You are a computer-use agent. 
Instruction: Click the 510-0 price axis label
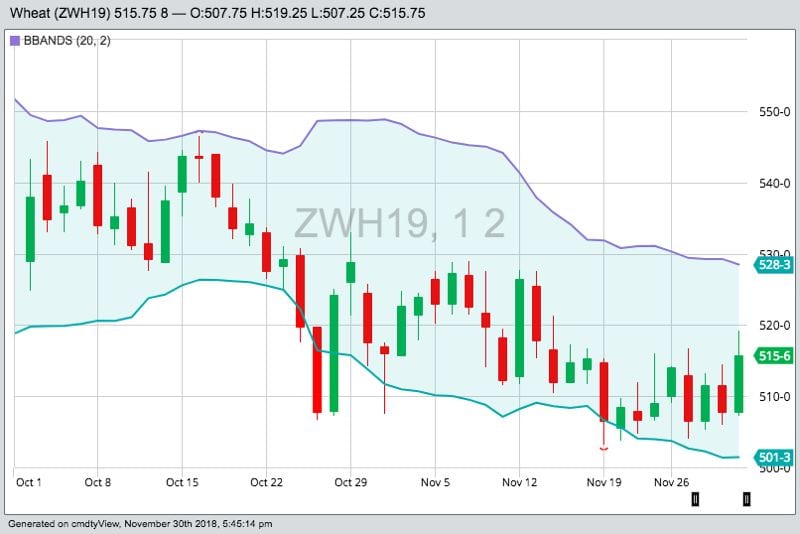(774, 396)
